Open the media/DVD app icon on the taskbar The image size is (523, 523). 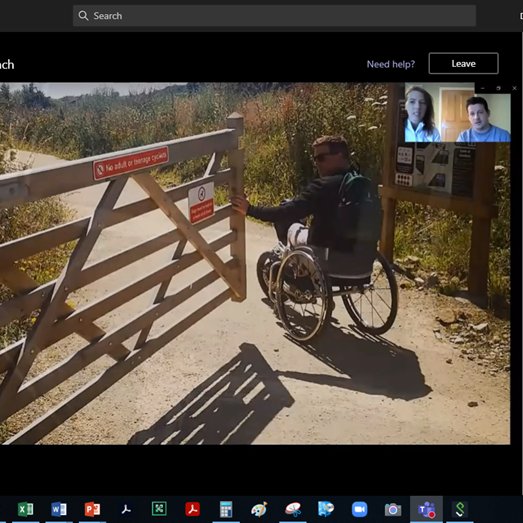[326, 509]
